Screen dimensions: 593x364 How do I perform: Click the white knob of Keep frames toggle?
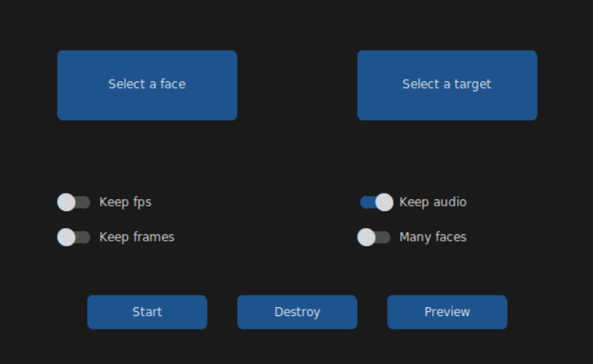click(66, 237)
